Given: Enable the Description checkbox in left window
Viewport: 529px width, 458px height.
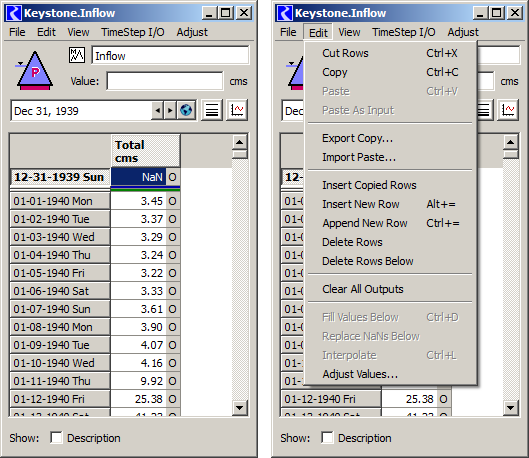Looking at the screenshot, I should pyautogui.click(x=56, y=437).
